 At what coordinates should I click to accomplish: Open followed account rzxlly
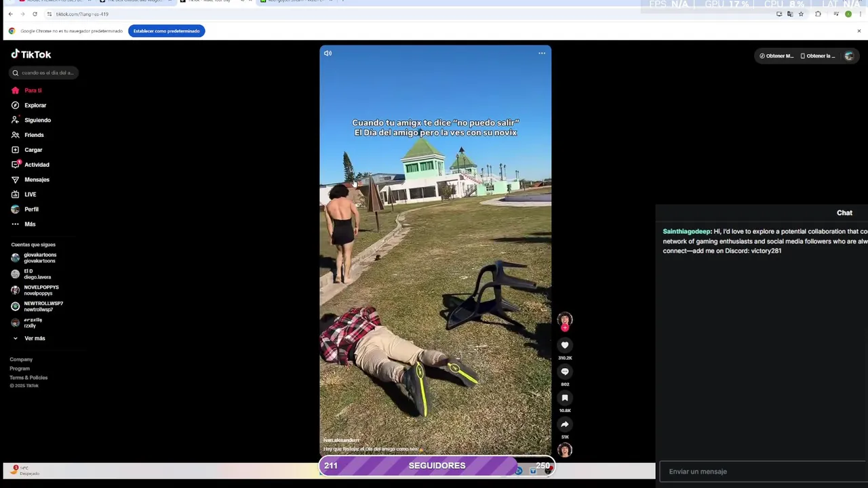(27, 323)
